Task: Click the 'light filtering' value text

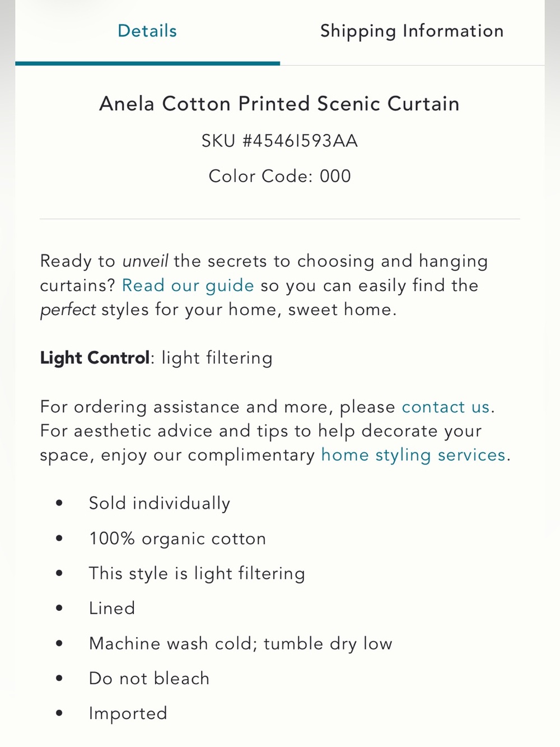Action: (x=217, y=358)
